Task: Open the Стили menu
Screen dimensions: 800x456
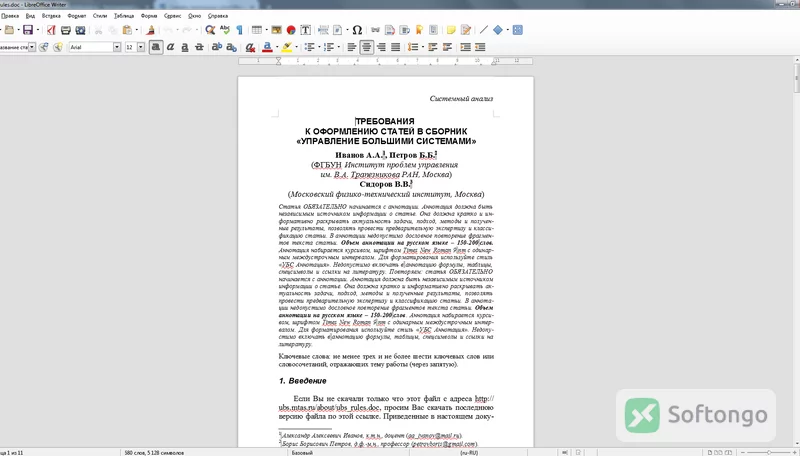Action: 99,16
